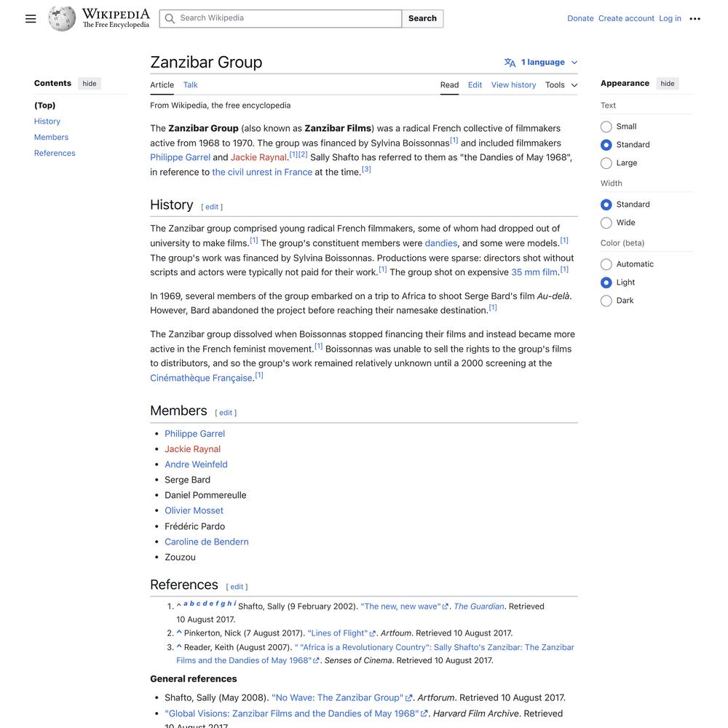Open "Lines of Flight" reference link
The image size is (728, 728).
(338, 633)
